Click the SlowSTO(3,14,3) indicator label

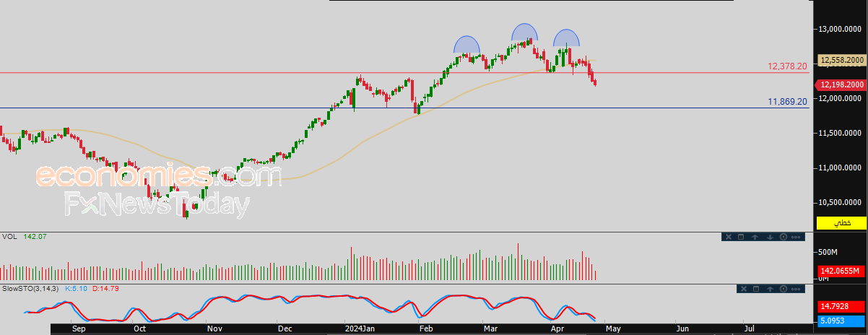[31, 288]
